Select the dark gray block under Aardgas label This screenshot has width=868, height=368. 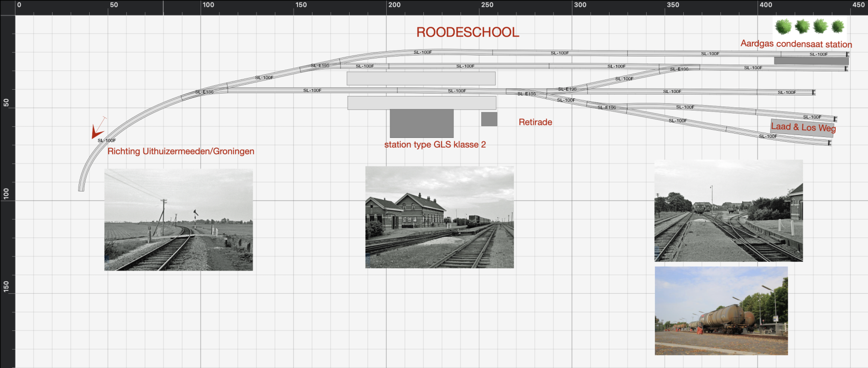click(x=811, y=61)
